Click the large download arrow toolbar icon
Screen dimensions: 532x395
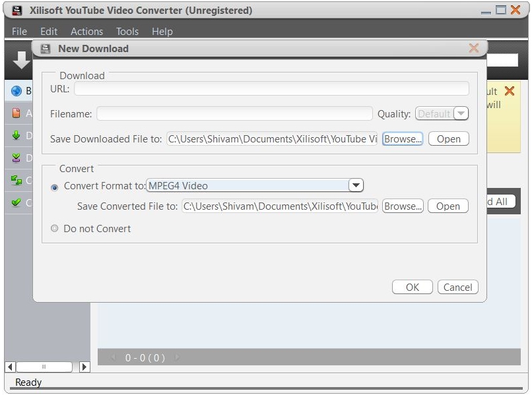[x=21, y=60]
